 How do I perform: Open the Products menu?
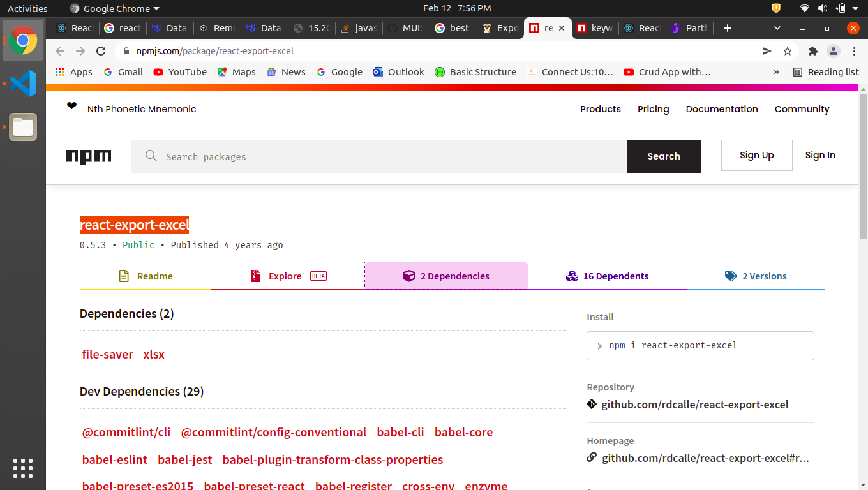click(601, 109)
